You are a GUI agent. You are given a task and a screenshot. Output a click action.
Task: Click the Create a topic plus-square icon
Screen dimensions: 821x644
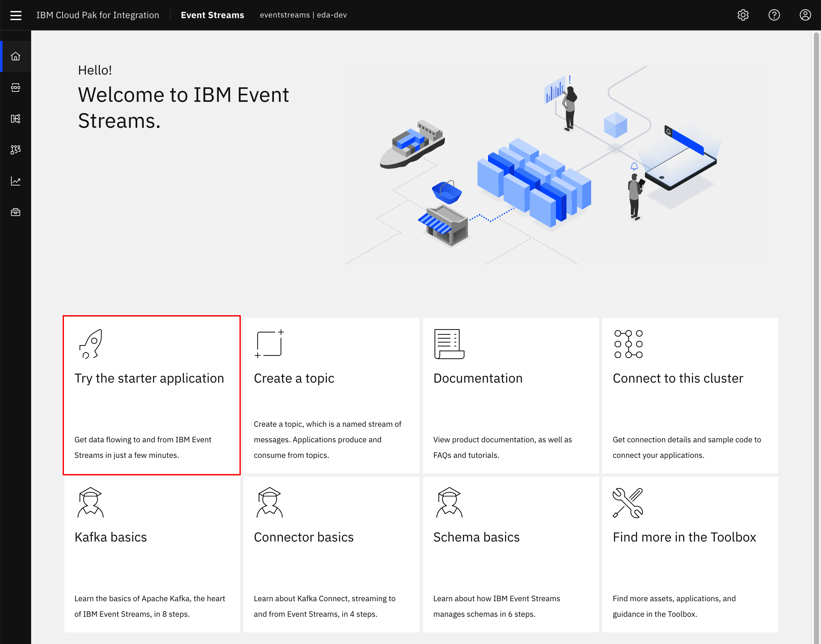[269, 343]
